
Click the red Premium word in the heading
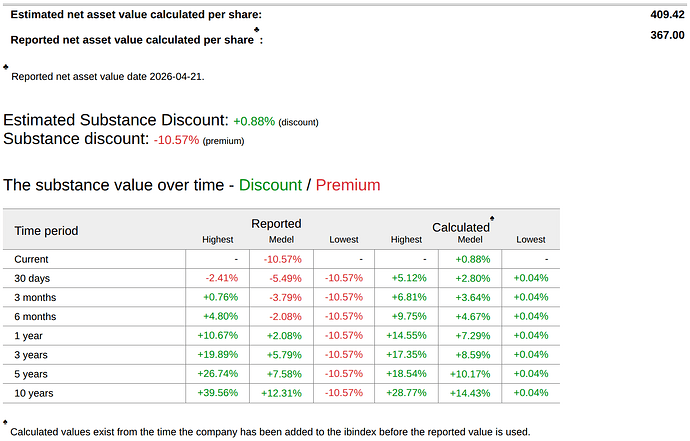[348, 185]
